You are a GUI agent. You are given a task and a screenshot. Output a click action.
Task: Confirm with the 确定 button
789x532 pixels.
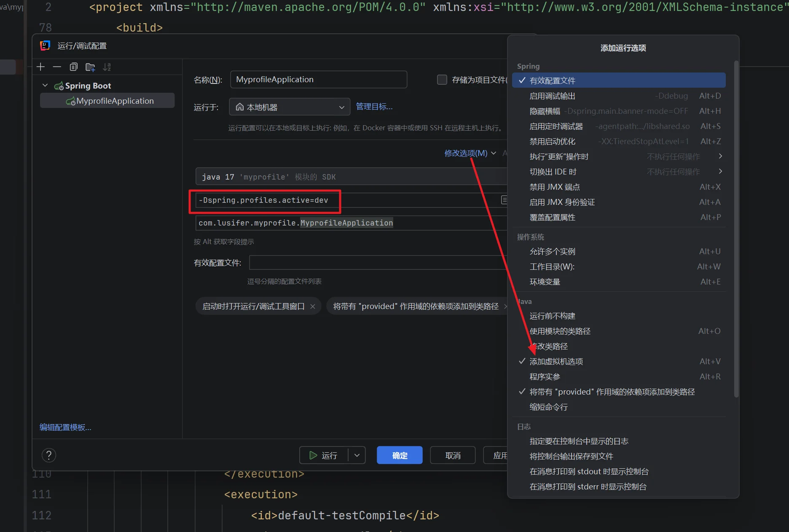pos(400,455)
